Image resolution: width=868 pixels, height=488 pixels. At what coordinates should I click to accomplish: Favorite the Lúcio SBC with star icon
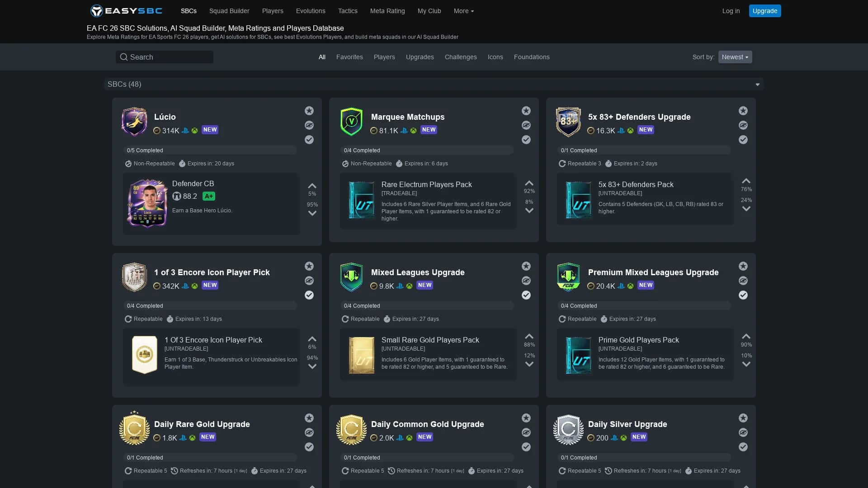(x=309, y=111)
